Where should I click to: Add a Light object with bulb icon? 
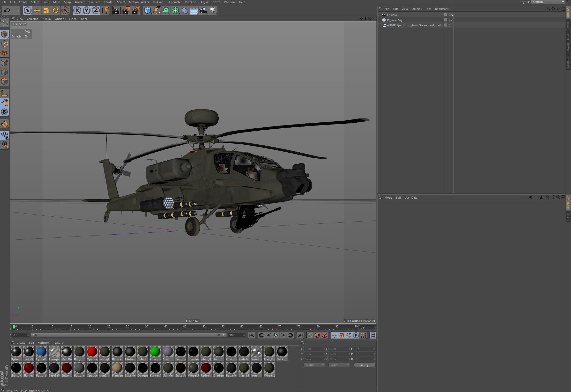212,10
